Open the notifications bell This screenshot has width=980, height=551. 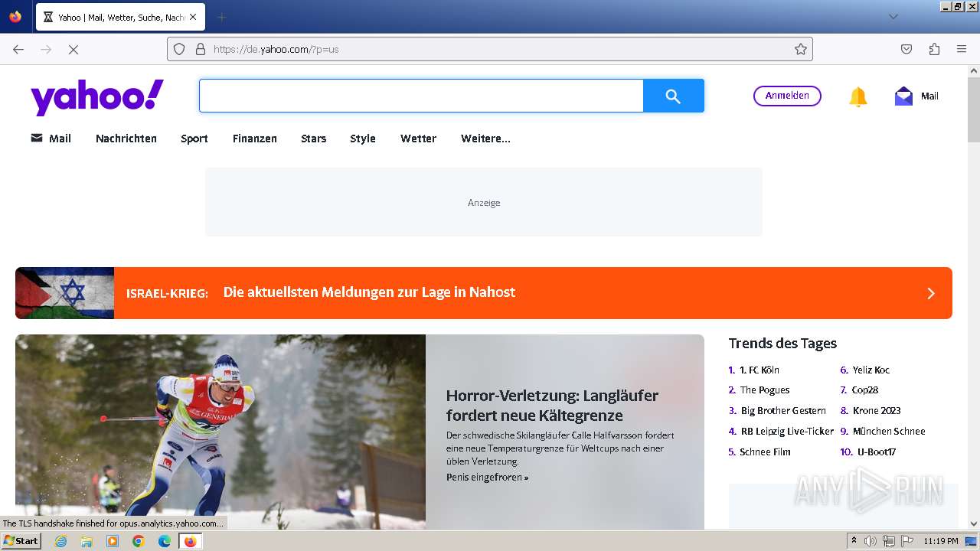857,96
